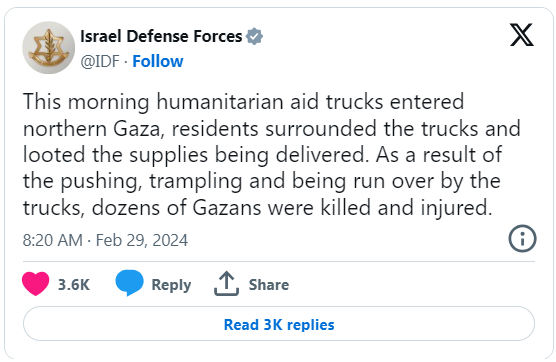
Task: Open the circled info icon
Action: click(522, 239)
